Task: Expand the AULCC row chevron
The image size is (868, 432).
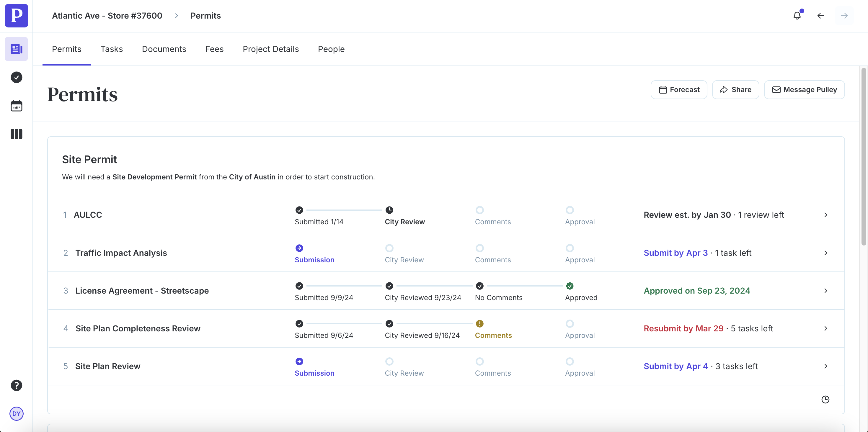Action: (825, 215)
